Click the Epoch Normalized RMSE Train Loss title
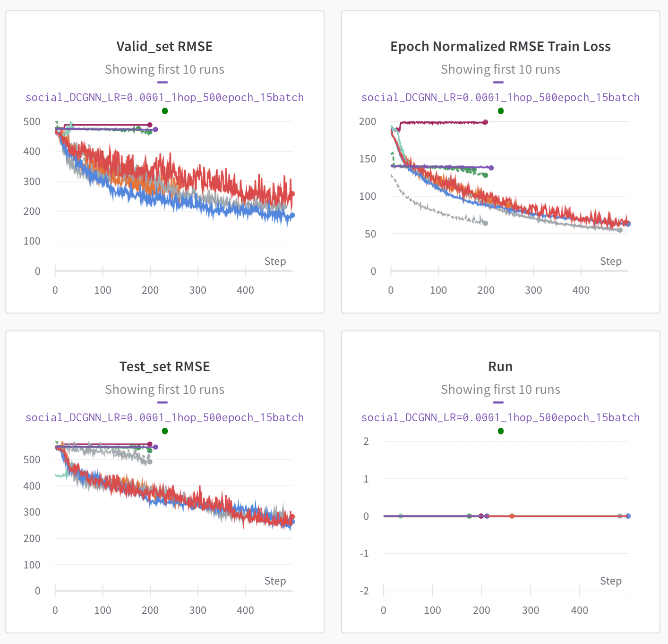668x644 pixels. (x=500, y=46)
